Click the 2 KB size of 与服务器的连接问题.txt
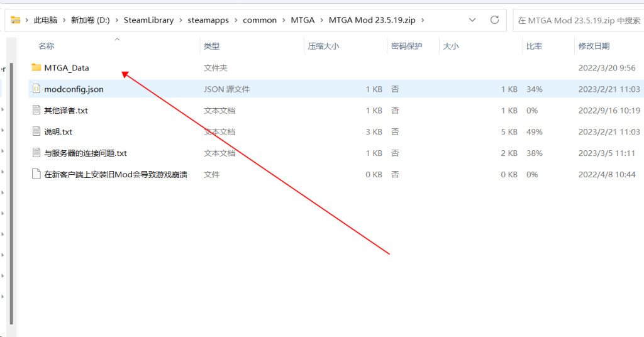Image resolution: width=644 pixels, height=337 pixels. coord(509,153)
